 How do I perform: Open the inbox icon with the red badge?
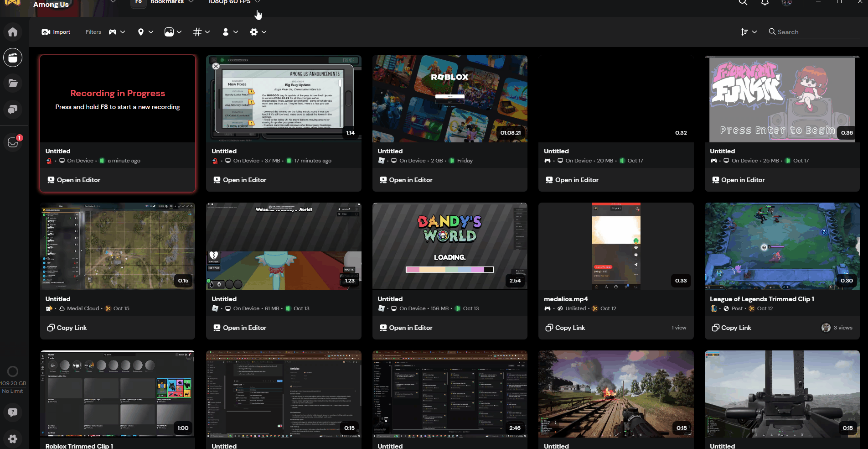(x=13, y=142)
